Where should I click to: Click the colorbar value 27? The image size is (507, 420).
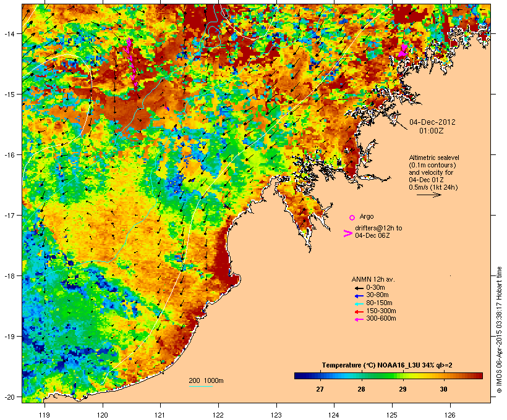320,389
